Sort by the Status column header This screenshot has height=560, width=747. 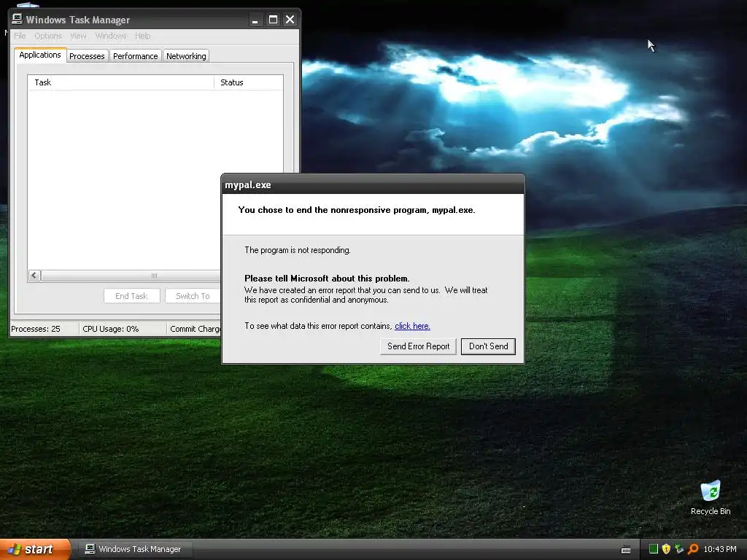point(249,82)
